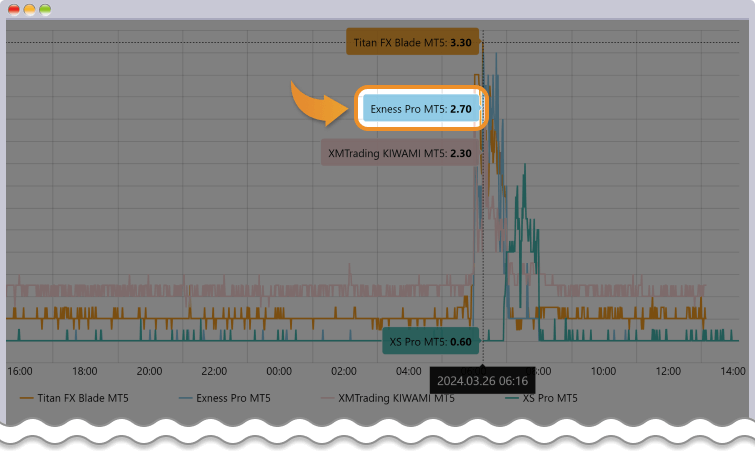Click the 2024.03.26 06:16 time label

(x=482, y=381)
